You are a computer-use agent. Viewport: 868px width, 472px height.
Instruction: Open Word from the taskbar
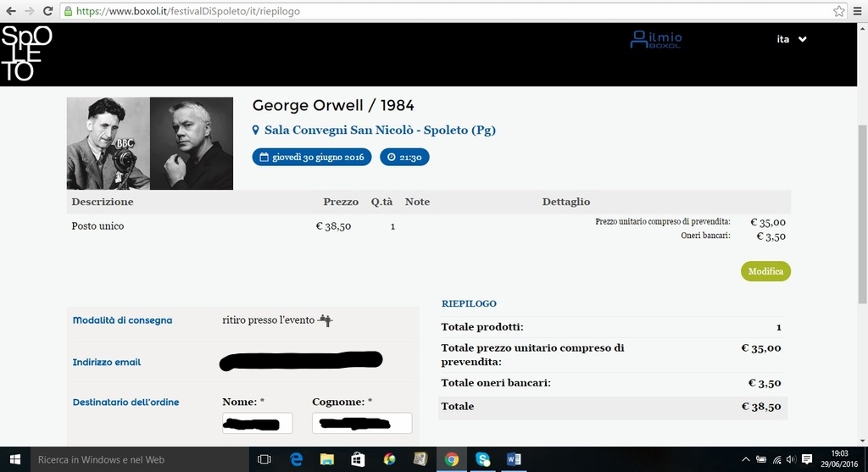[x=514, y=459]
